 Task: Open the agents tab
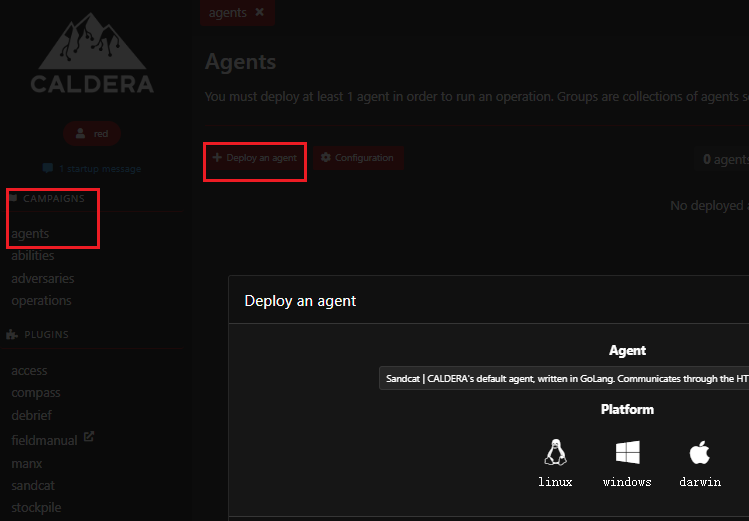point(227,12)
